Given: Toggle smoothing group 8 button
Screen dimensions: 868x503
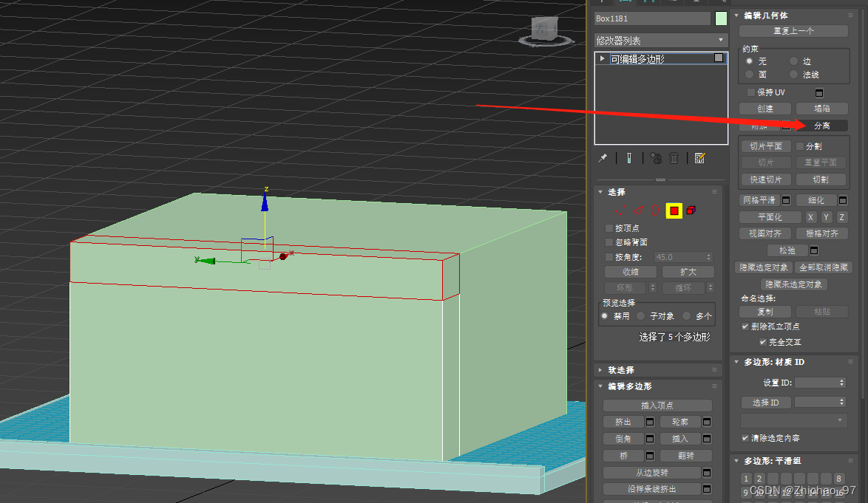Looking at the screenshot, I should click(838, 479).
